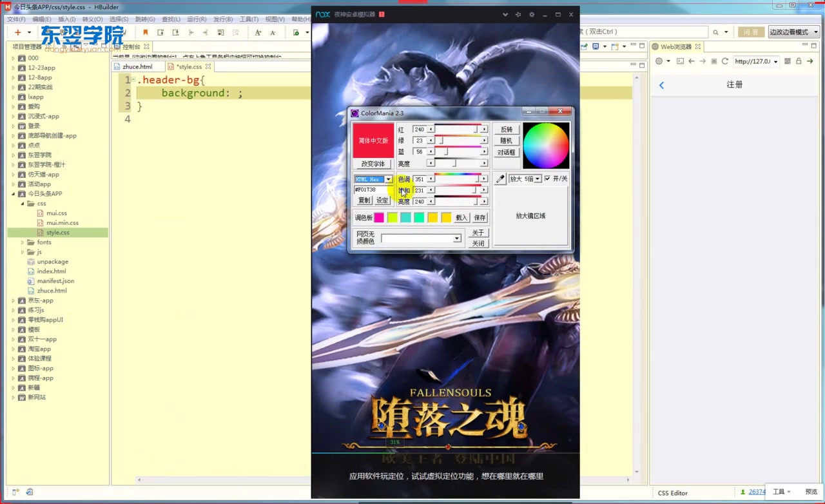Open the 文件(F) menu
The width and height of the screenshot is (825, 504).
click(x=16, y=19)
